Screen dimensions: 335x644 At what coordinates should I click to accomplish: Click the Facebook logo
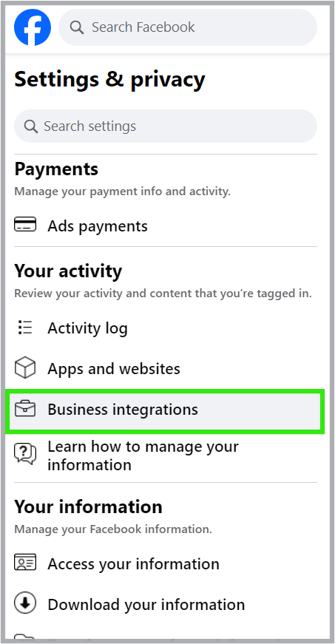[x=33, y=27]
